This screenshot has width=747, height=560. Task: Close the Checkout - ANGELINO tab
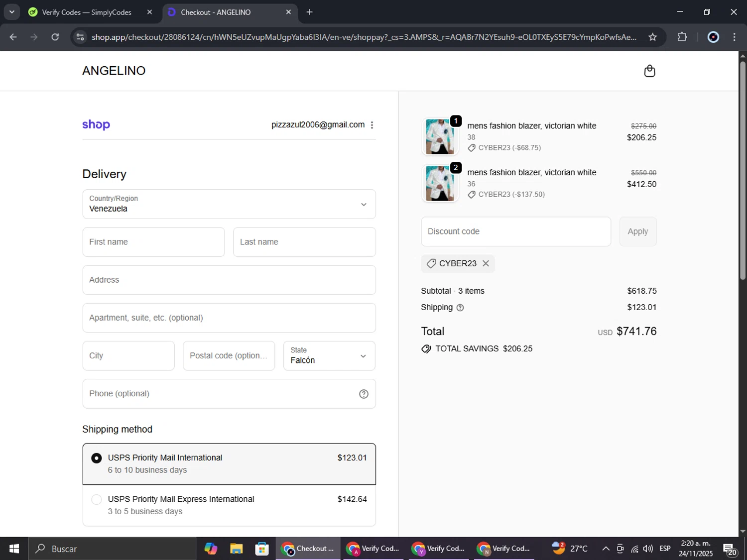tap(288, 12)
